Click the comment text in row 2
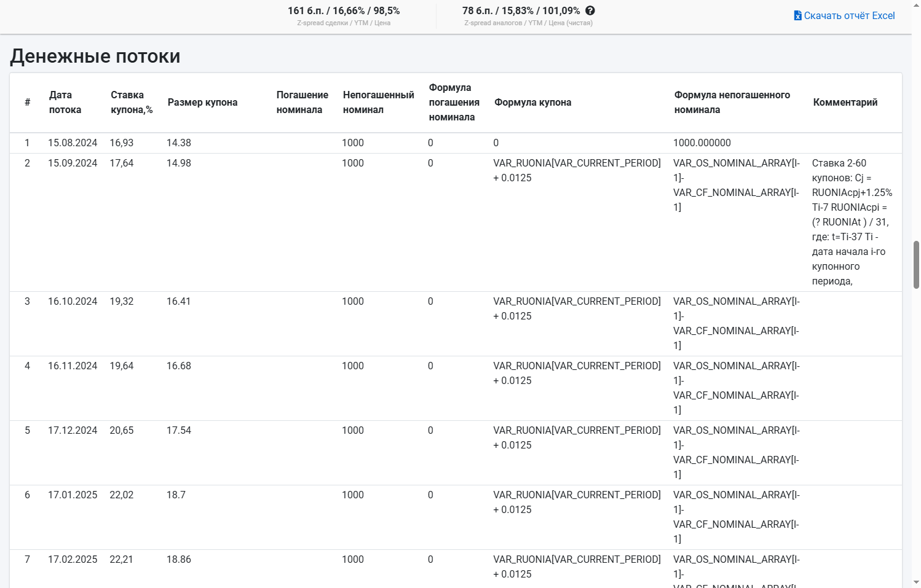Screen dimensions: 921x588 click(852, 222)
